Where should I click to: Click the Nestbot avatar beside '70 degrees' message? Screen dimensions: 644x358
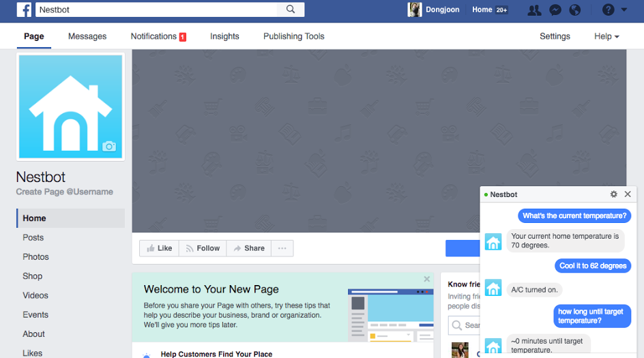(493, 242)
